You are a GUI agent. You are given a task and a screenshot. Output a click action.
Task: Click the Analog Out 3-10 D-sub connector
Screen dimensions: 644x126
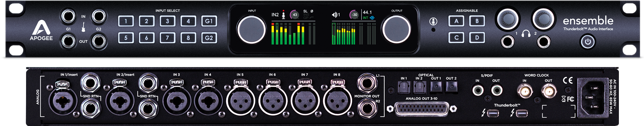pos(422,109)
